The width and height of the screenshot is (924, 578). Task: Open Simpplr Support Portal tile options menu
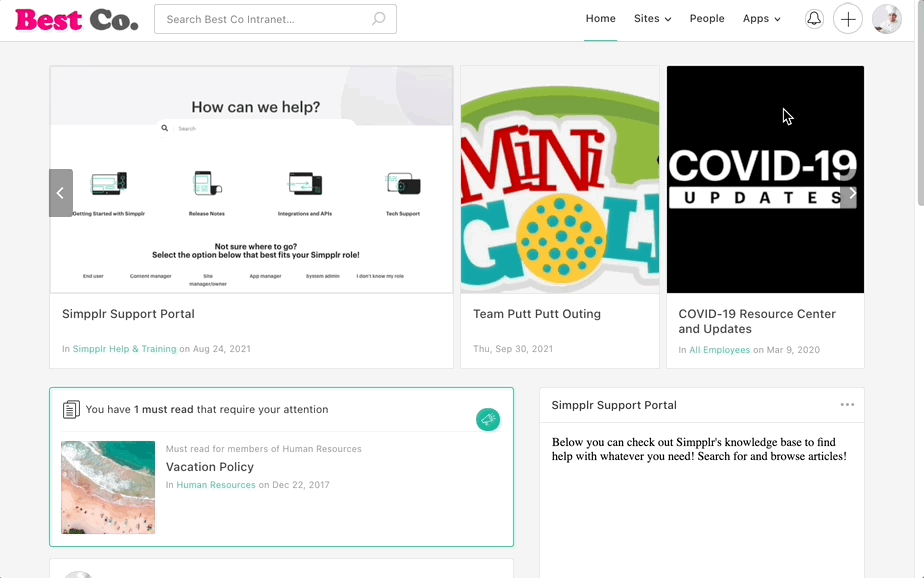tap(847, 405)
